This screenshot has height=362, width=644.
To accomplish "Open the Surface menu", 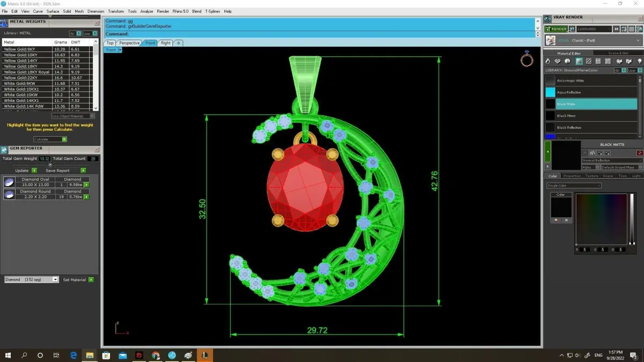I will coord(53,11).
